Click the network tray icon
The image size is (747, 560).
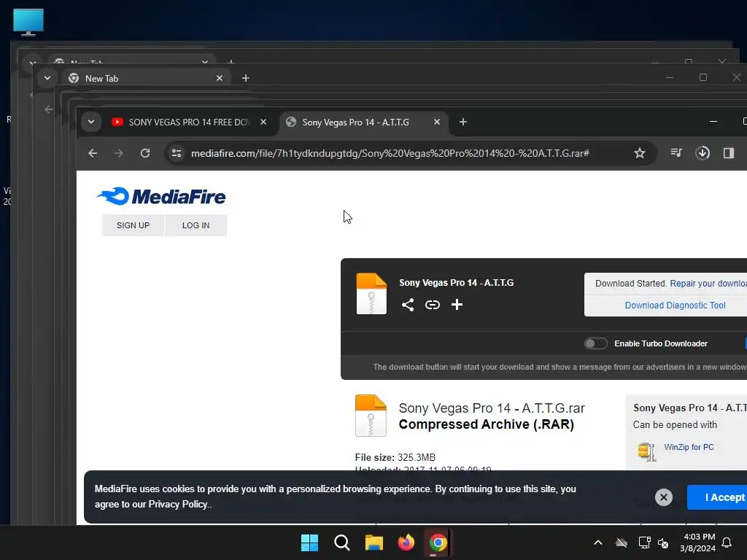pos(644,542)
